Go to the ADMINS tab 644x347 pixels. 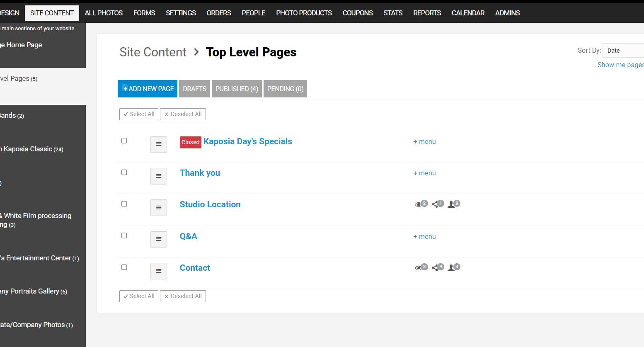507,13
